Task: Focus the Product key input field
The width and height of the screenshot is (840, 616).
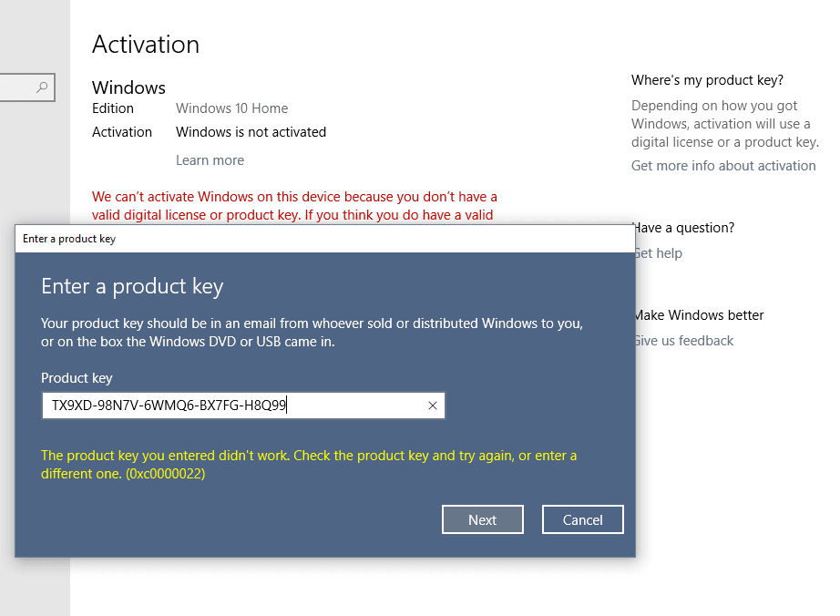Action: click(x=243, y=406)
